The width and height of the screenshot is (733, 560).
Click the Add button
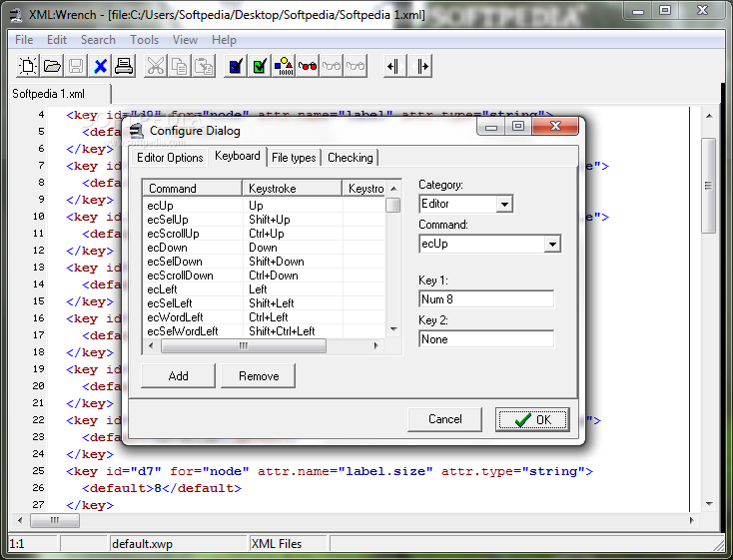178,375
